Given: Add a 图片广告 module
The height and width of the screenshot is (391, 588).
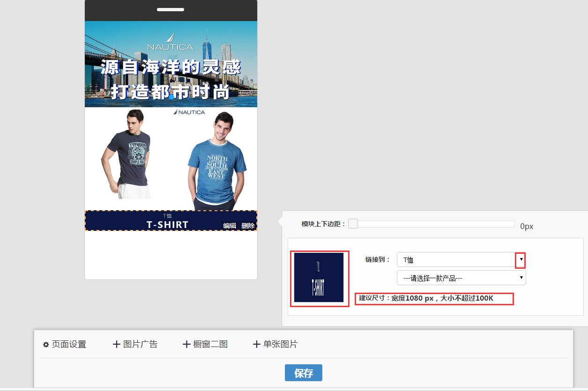Looking at the screenshot, I should pyautogui.click(x=135, y=344).
